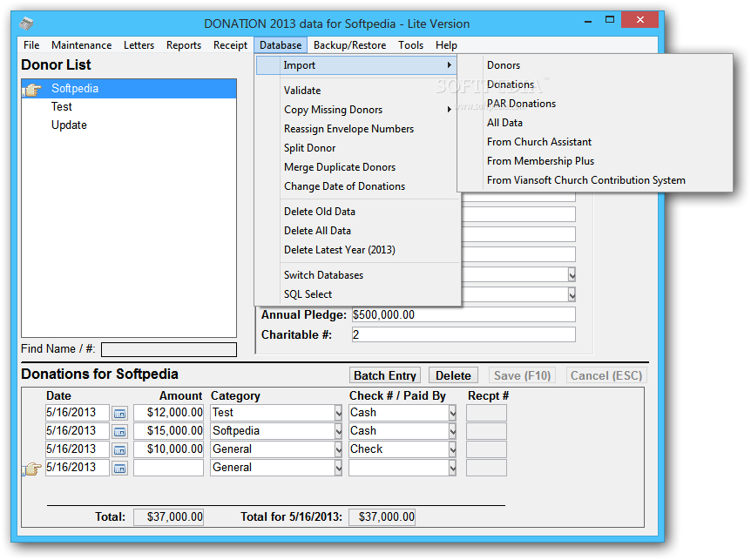Viewport: 751px width, 560px height.
Task: Choose Merge Duplicate Donors
Action: click(x=358, y=167)
